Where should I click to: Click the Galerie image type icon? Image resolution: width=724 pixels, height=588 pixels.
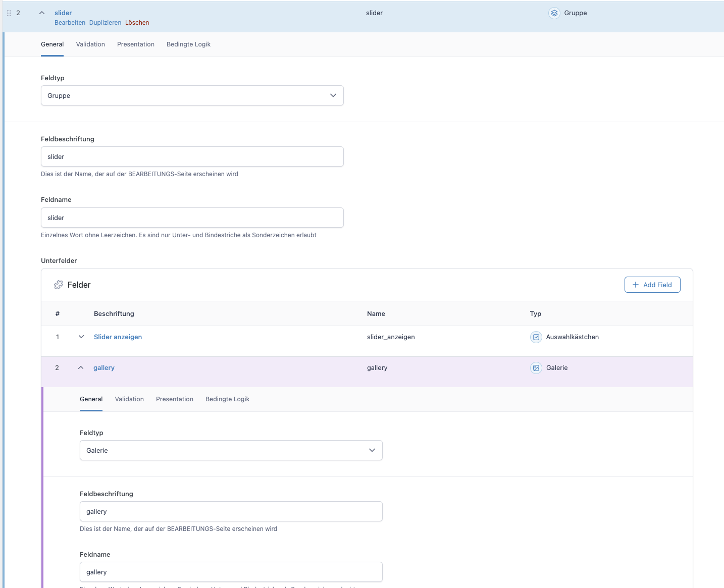click(536, 368)
